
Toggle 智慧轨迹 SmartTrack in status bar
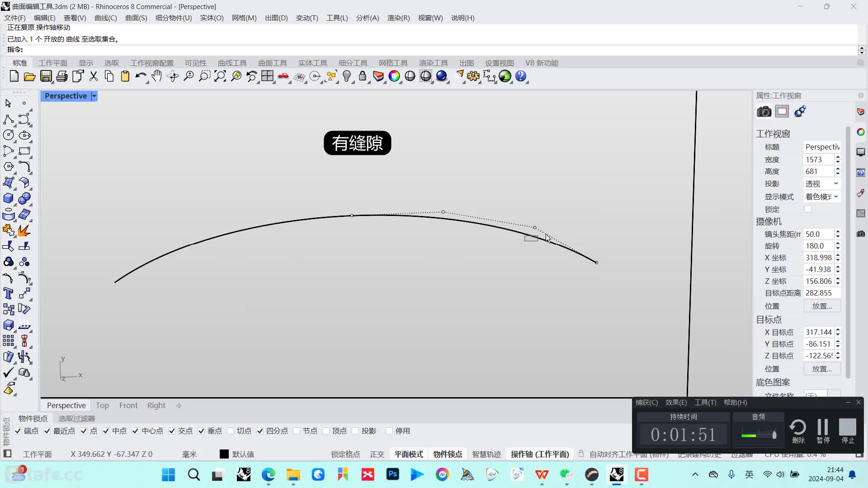click(x=486, y=454)
